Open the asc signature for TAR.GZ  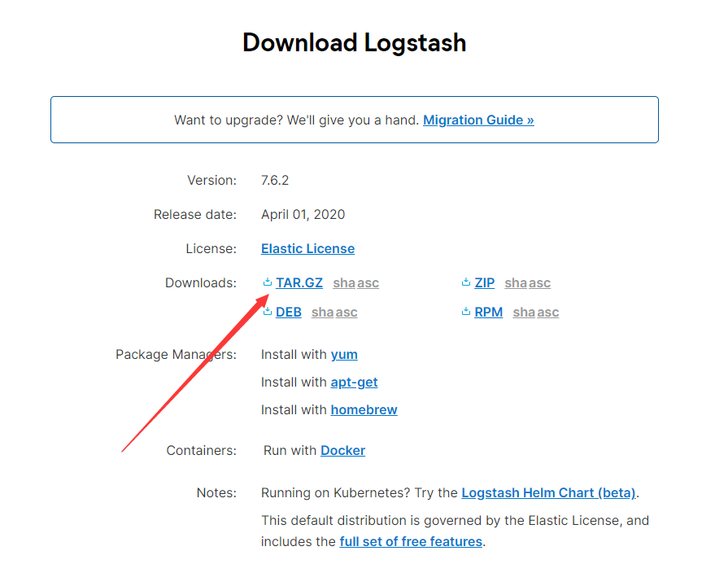pos(368,282)
